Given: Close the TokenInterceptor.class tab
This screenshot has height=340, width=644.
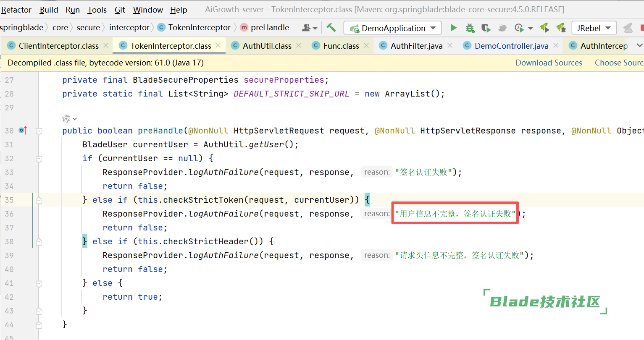Looking at the screenshot, I should point(218,45).
